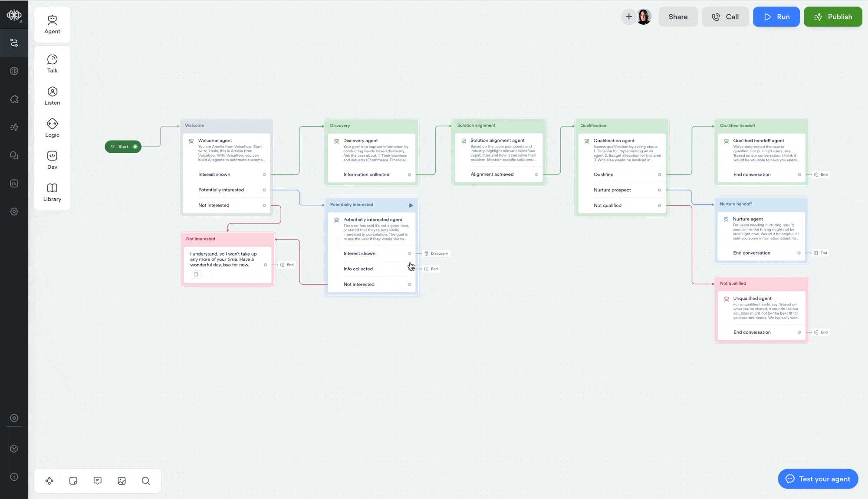
Task: Click the Test your agent button
Action: pos(818,479)
